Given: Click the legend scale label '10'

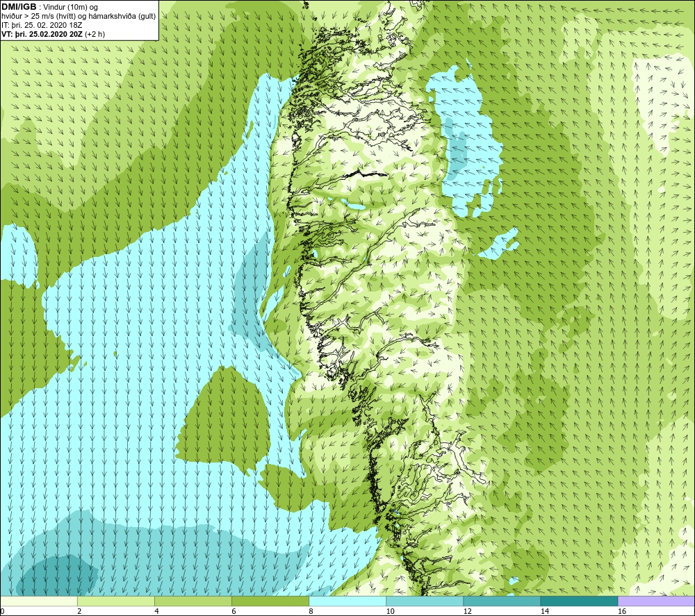Looking at the screenshot, I should point(390,611).
